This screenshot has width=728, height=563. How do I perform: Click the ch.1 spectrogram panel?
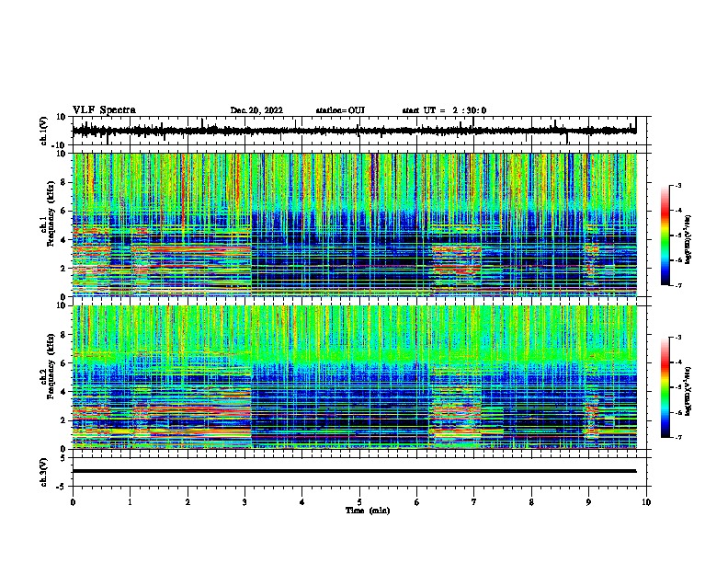tap(354, 224)
